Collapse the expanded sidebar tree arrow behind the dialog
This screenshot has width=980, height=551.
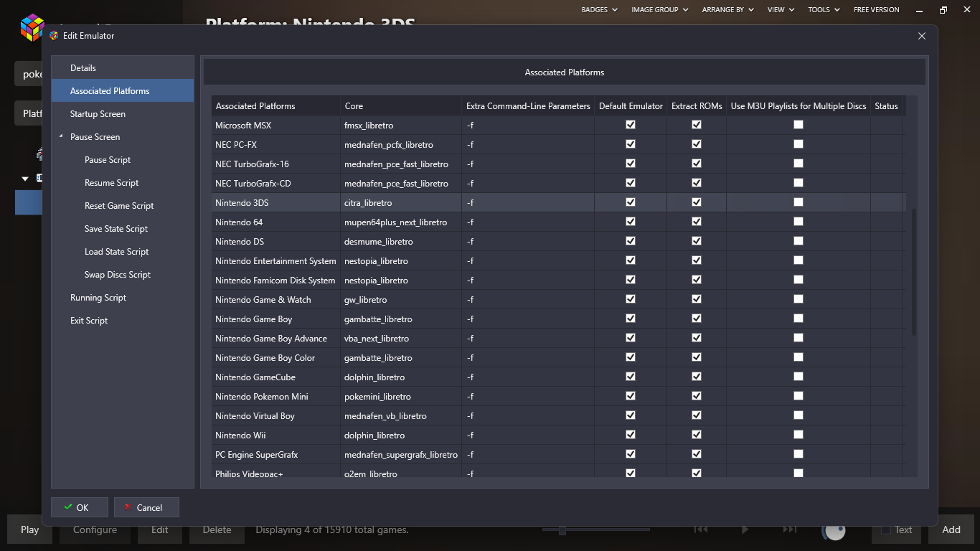(x=25, y=178)
